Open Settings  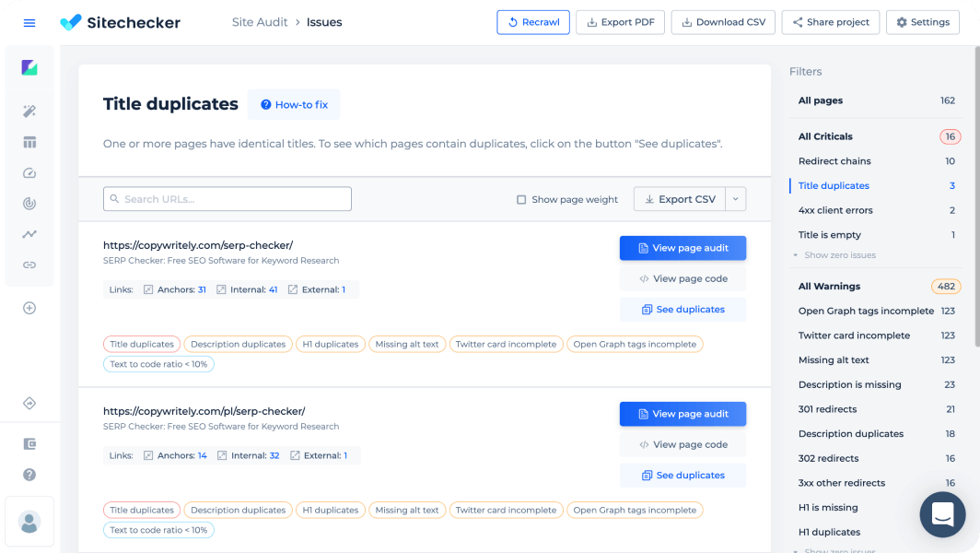pos(923,22)
